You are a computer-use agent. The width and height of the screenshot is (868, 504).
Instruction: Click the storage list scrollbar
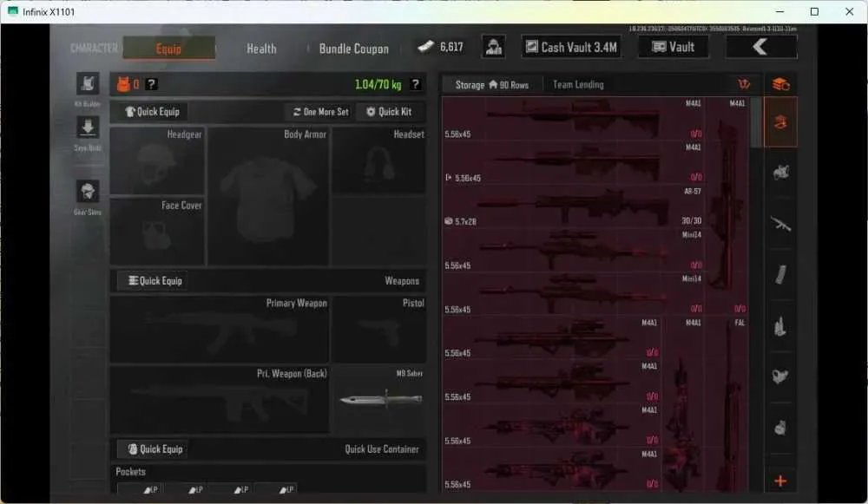756,123
